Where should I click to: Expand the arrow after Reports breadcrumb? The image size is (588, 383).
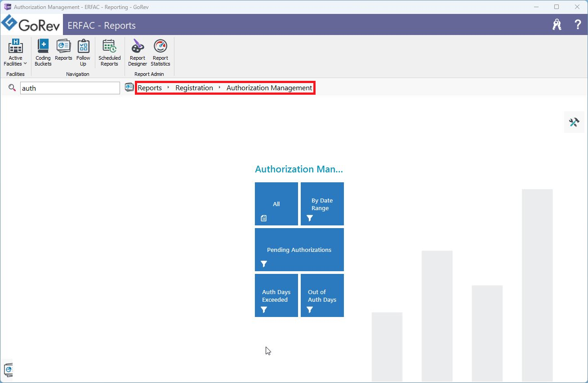coord(169,88)
